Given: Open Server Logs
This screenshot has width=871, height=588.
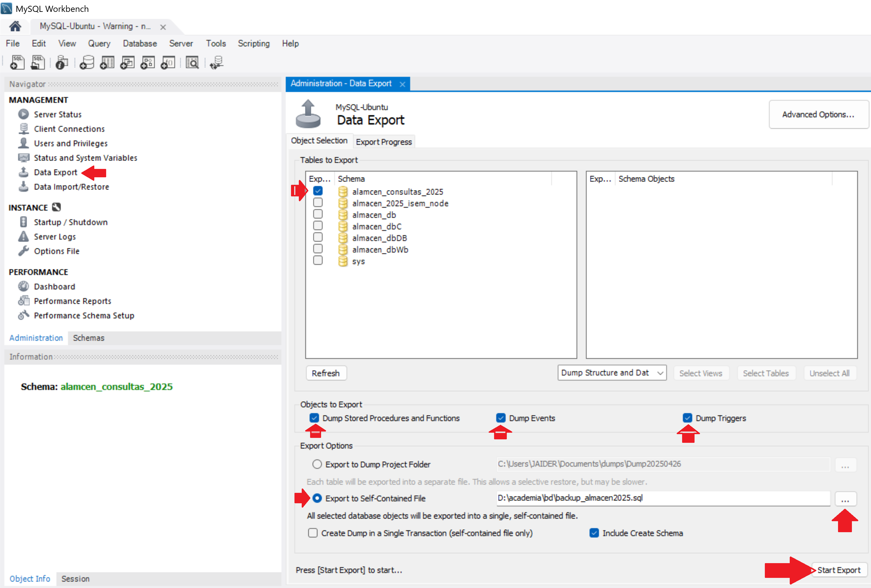Looking at the screenshot, I should [x=55, y=237].
